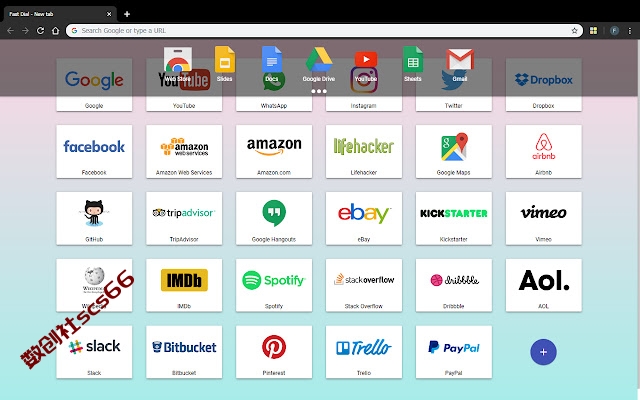This screenshot has height=400, width=640.
Task: Open the PayPal tile
Action: click(453, 352)
